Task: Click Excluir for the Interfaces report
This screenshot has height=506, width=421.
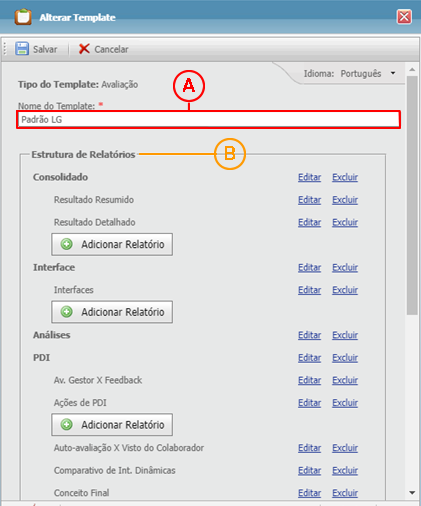Action: click(345, 290)
